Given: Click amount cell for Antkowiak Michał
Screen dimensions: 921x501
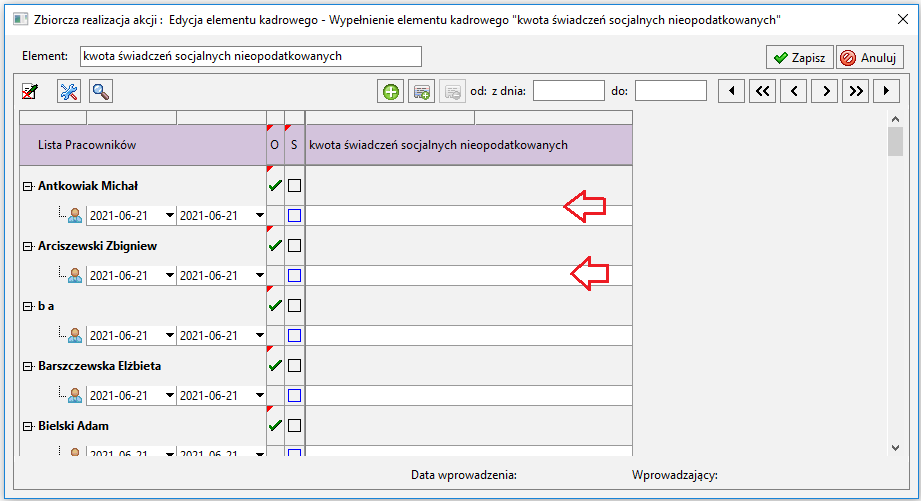Looking at the screenshot, I should pos(469,216).
